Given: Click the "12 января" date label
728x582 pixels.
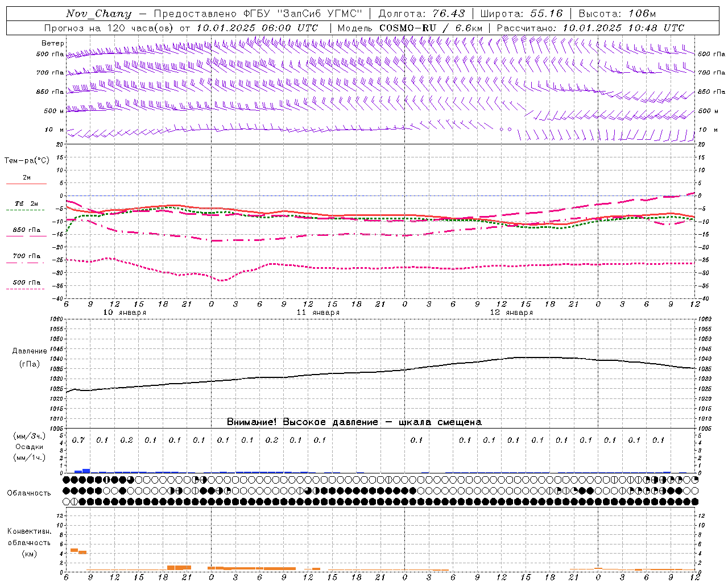Looking at the screenshot, I should (511, 313).
